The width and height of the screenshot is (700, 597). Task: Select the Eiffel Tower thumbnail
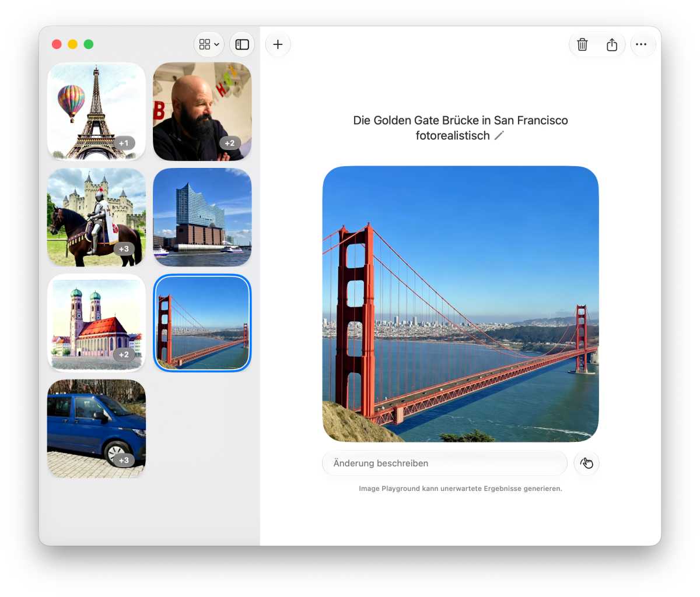[x=96, y=111]
